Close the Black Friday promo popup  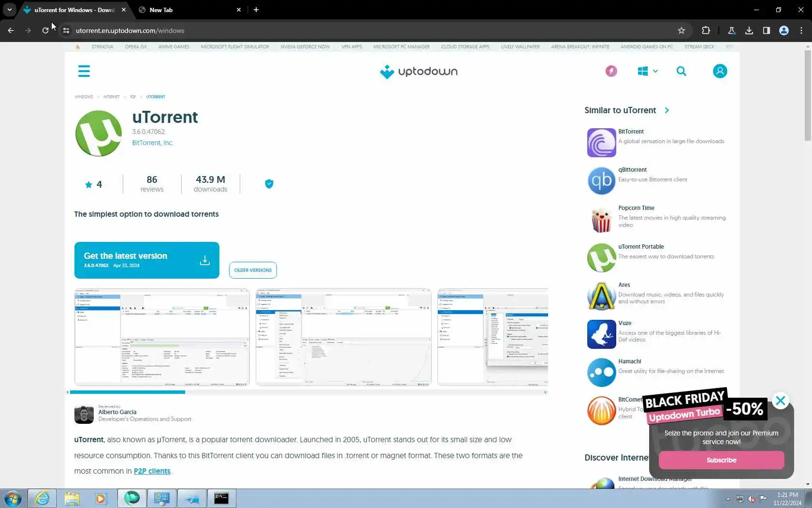tap(781, 401)
